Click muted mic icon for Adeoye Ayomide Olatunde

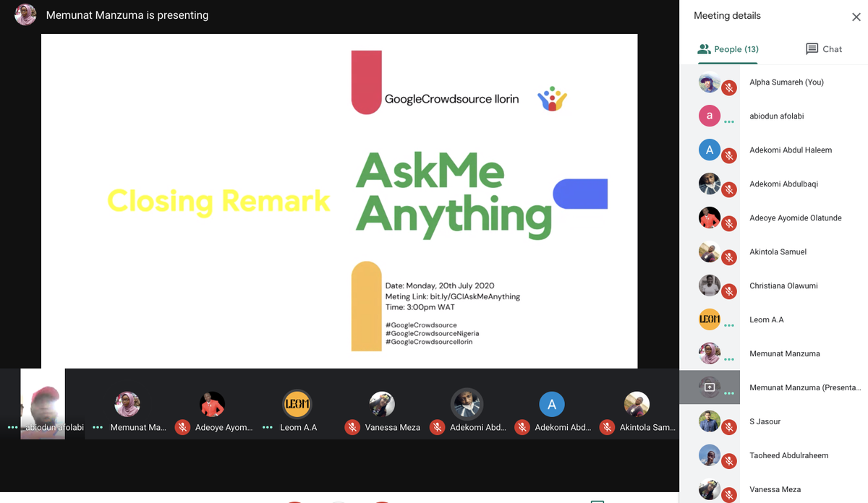pyautogui.click(x=729, y=223)
